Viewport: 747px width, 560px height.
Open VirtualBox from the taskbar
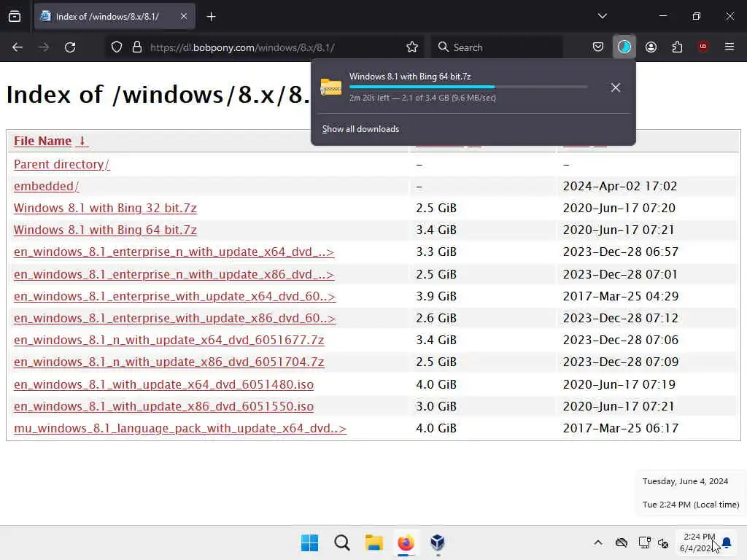[438, 542]
